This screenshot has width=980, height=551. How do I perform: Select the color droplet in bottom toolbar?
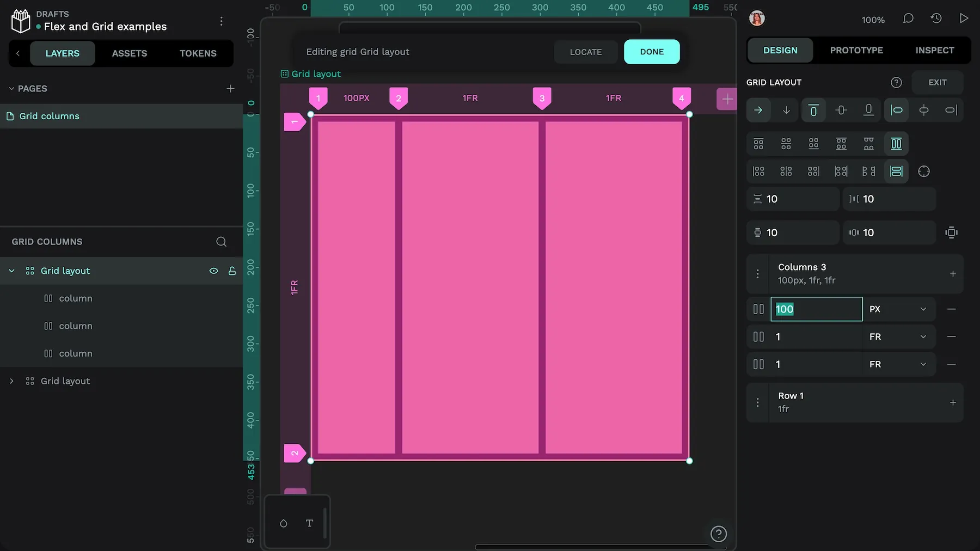pos(283,523)
